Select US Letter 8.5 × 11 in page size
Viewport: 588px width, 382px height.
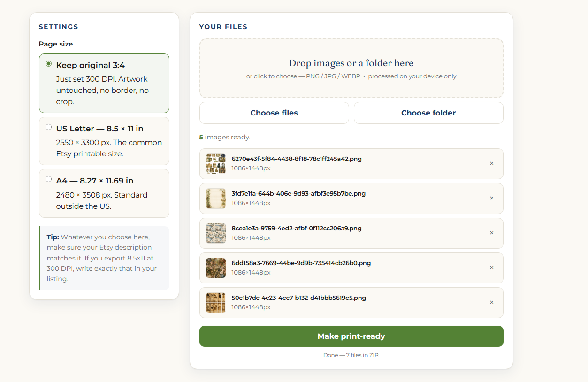49,127
